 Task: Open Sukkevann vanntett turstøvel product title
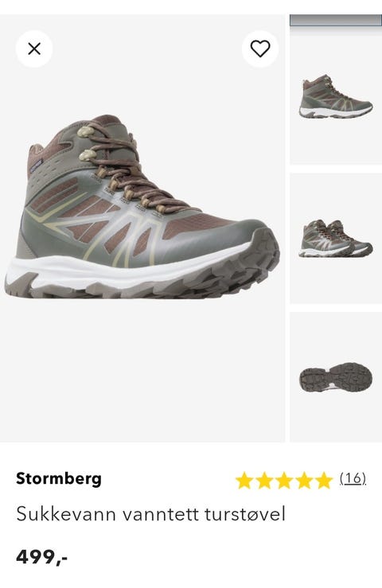[151, 514]
